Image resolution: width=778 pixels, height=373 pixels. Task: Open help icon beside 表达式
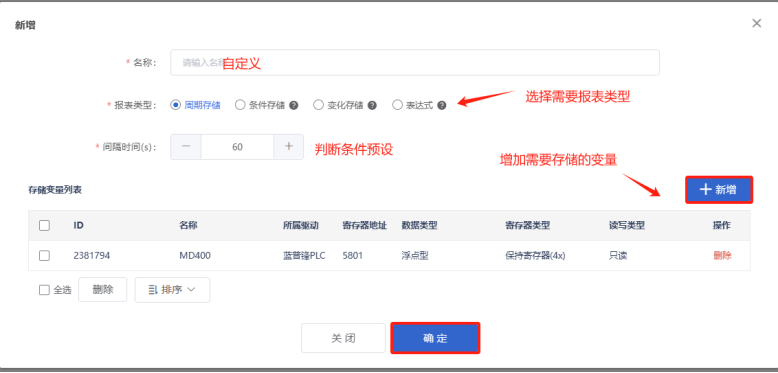[x=442, y=105]
